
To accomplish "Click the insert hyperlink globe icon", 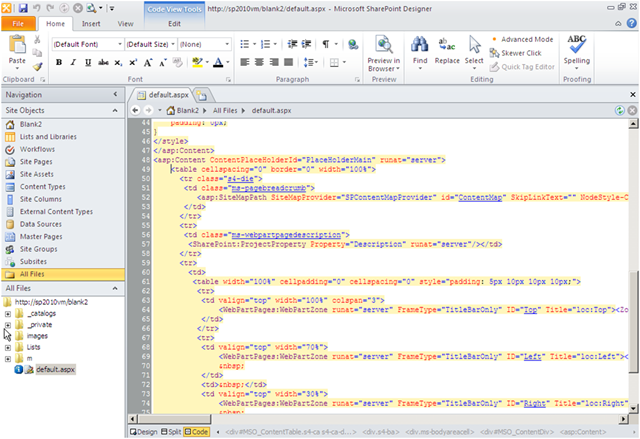I will (x=353, y=44).
